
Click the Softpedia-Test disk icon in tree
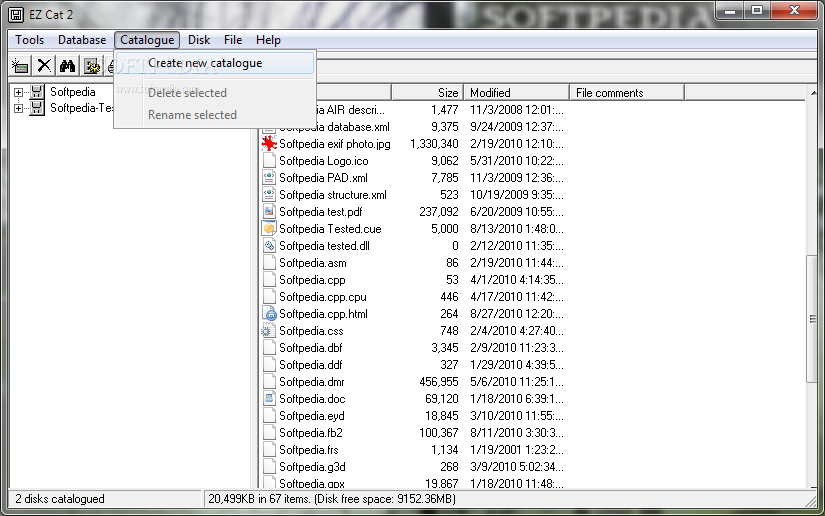37,108
